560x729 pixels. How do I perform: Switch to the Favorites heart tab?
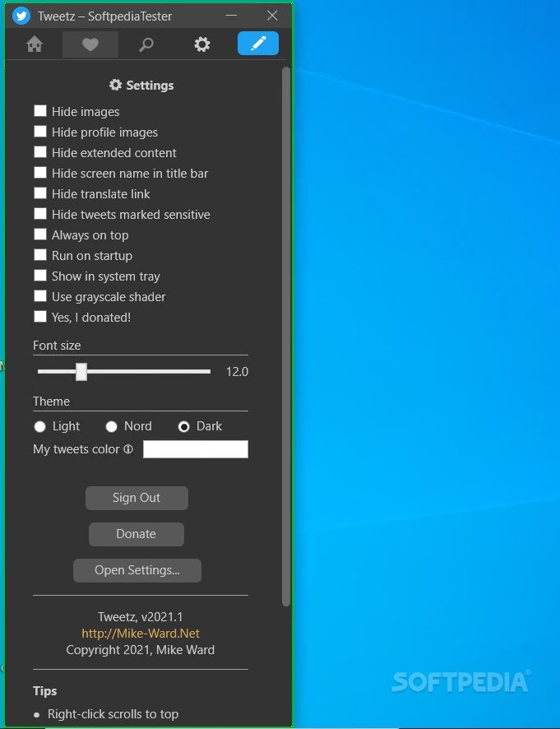[x=90, y=44]
